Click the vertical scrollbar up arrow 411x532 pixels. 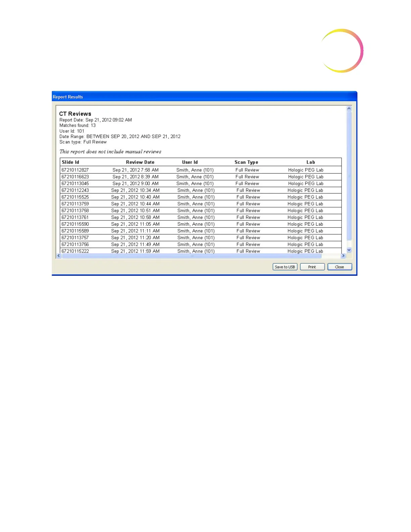[349, 108]
